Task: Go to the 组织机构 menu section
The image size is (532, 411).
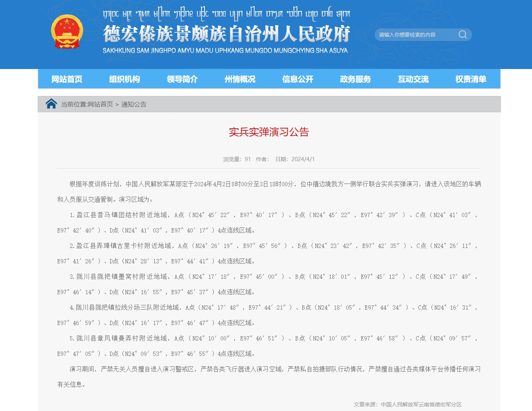Action: [124, 79]
